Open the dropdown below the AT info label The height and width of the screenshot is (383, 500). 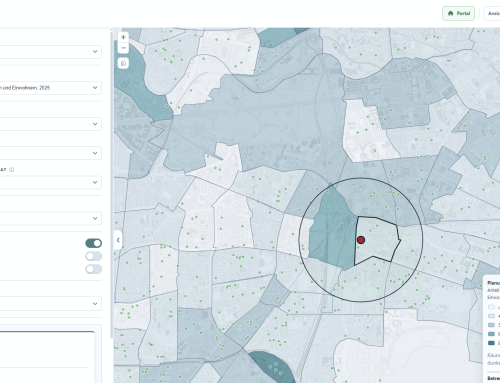click(50, 182)
